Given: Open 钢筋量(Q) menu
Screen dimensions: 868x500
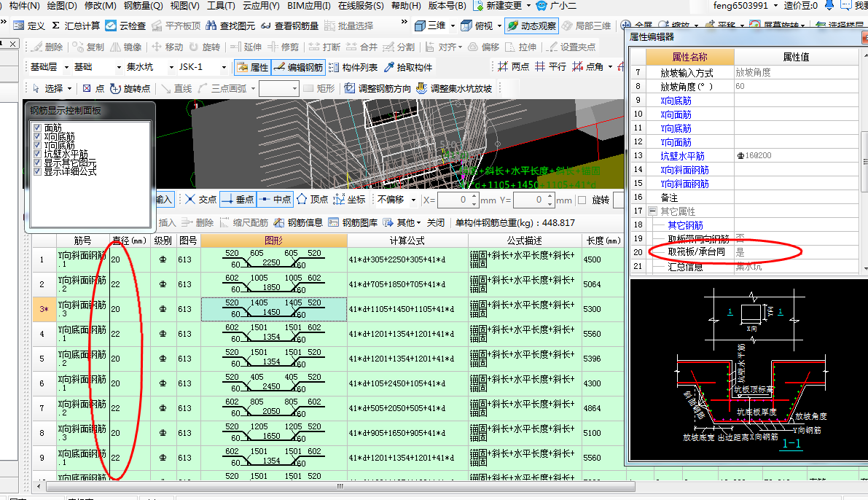Looking at the screenshot, I should coord(144,6).
